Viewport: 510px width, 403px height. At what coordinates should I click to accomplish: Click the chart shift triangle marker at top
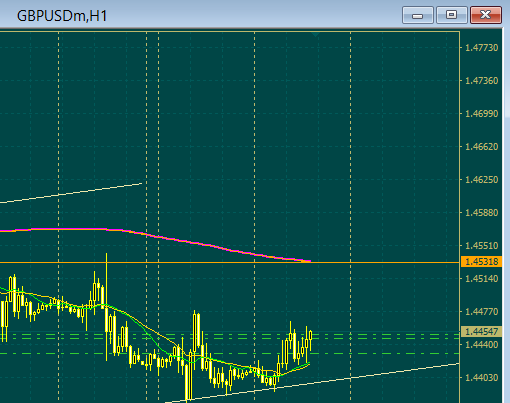tap(315, 34)
